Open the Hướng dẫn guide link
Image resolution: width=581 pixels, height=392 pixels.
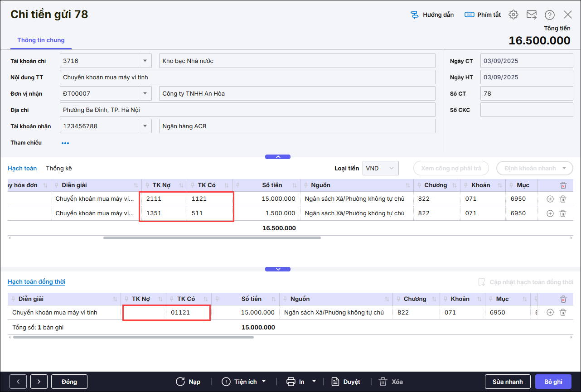(432, 15)
